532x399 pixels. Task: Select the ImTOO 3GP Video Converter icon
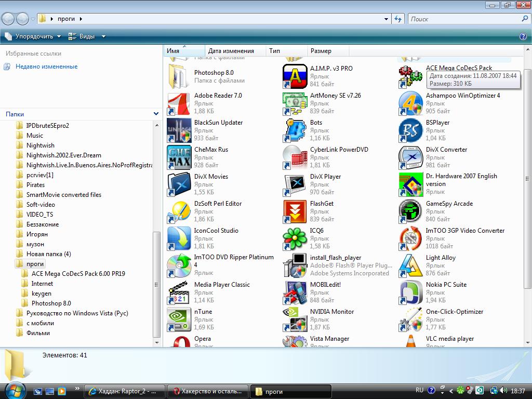(410, 238)
